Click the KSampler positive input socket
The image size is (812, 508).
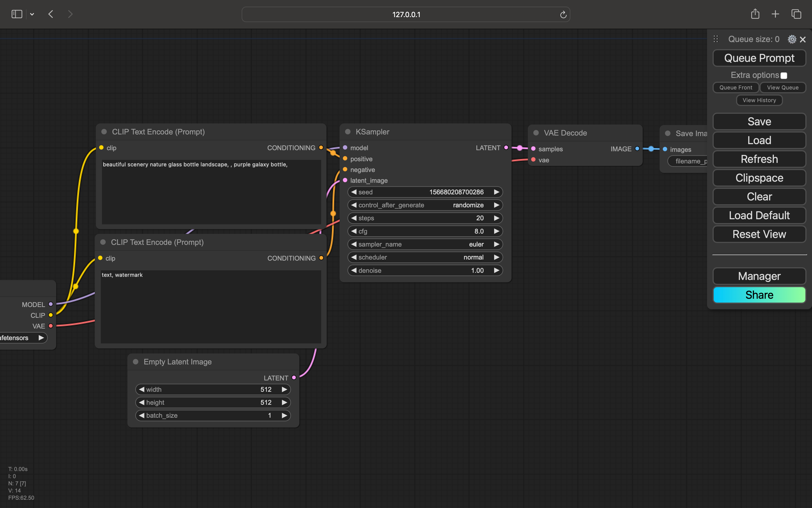tap(345, 158)
